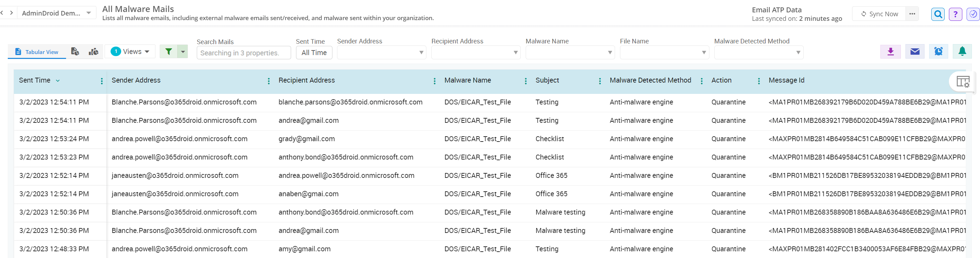Screen dimensions: 980x258
Task: Switch to the report document view icon
Action: (75, 52)
